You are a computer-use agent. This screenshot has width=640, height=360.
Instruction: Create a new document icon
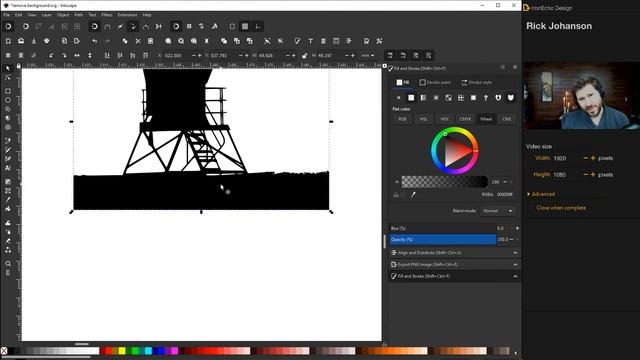(8, 41)
